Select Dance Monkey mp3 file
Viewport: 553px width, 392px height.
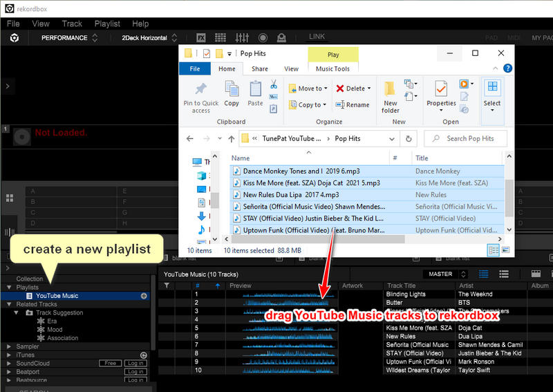(367, 171)
